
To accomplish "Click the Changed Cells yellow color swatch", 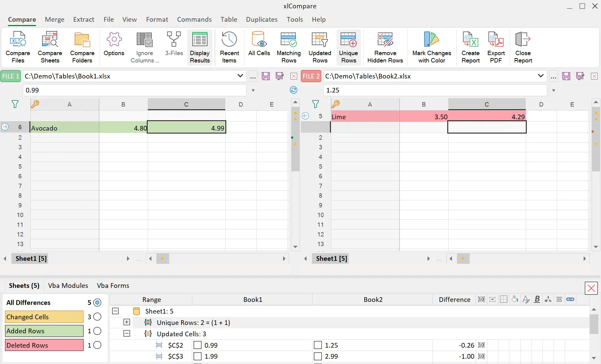I will point(44,317).
